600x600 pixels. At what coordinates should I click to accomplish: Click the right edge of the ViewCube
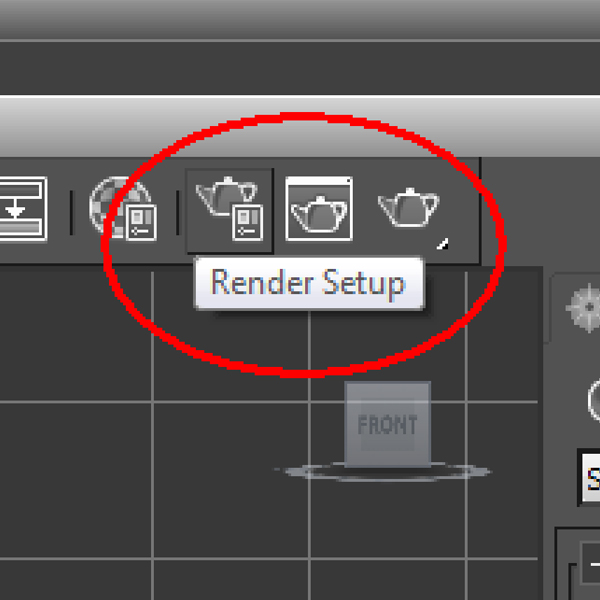coord(428,424)
